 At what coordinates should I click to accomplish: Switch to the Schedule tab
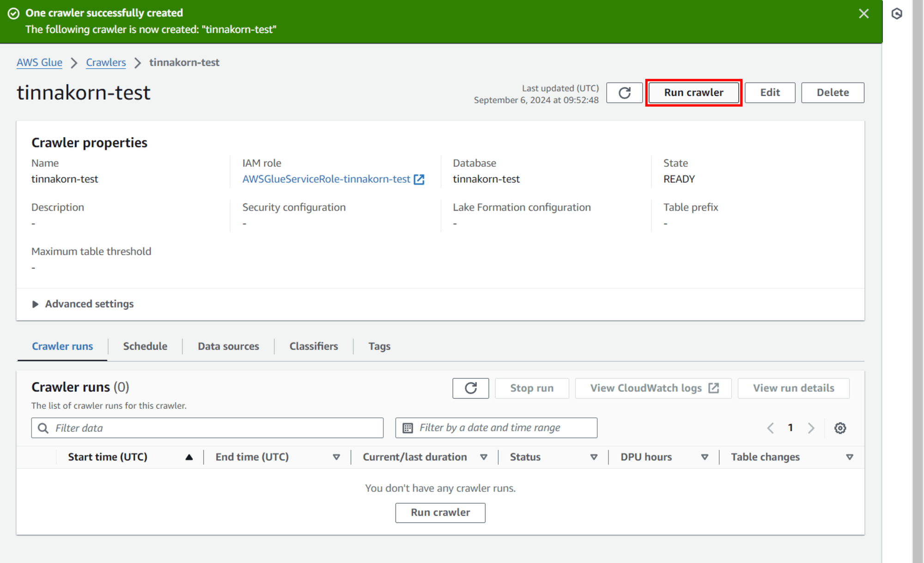[145, 346]
